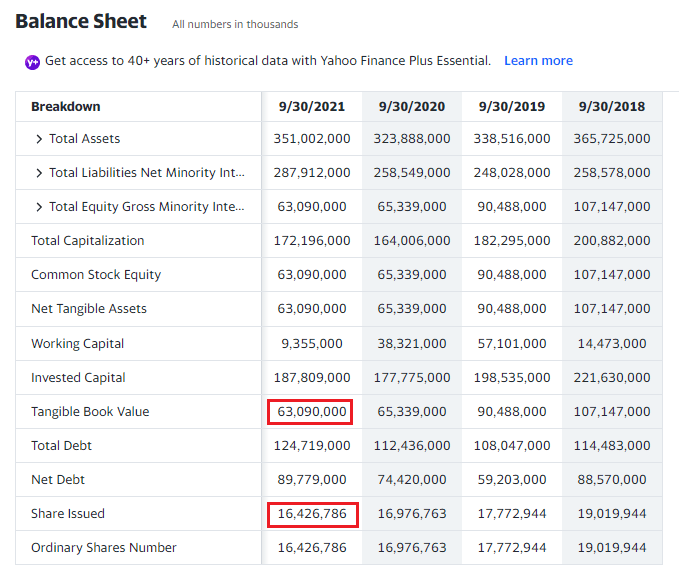Open the Learn more link
Viewport: 679px width, 571px height.
click(x=538, y=61)
